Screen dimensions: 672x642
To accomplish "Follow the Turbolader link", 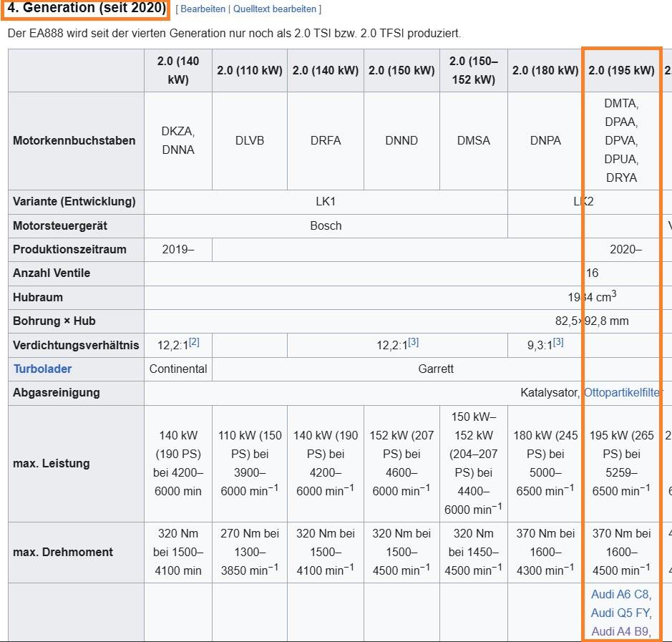I will pyautogui.click(x=42, y=369).
